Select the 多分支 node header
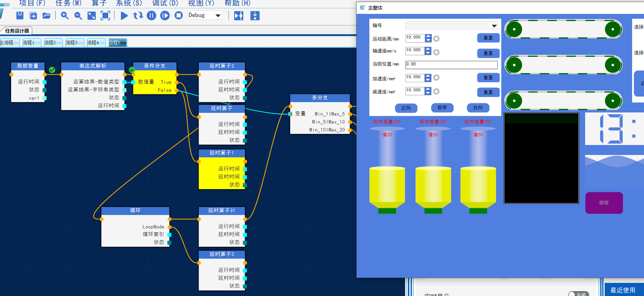The height and width of the screenshot is (296, 644). click(x=320, y=98)
